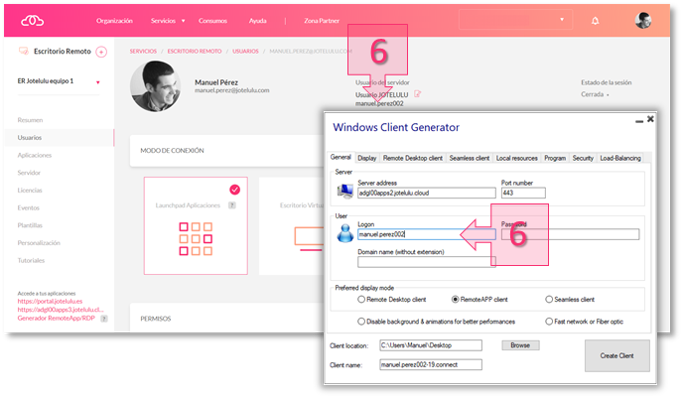Click the Jotelulu cloud logo
This screenshot has width=683, height=399.
(x=33, y=20)
